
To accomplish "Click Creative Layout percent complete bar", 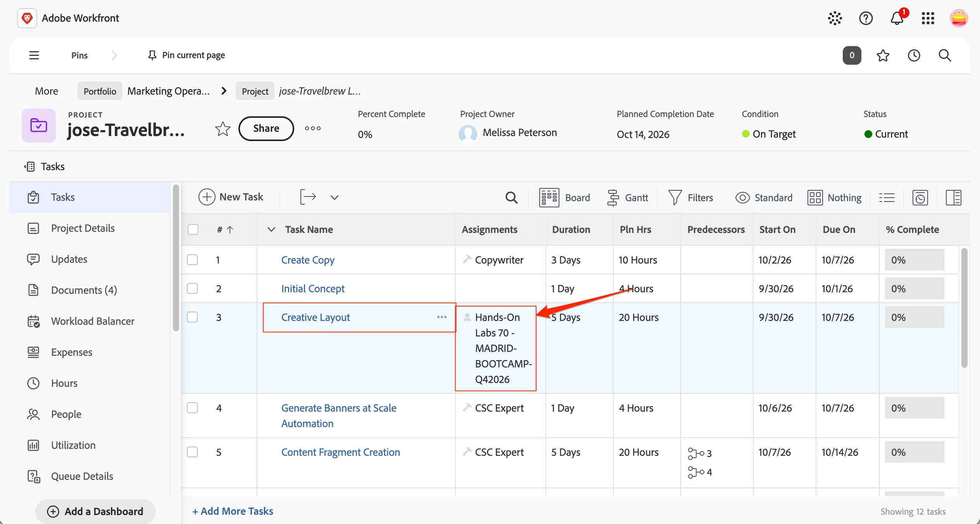I will pyautogui.click(x=914, y=317).
